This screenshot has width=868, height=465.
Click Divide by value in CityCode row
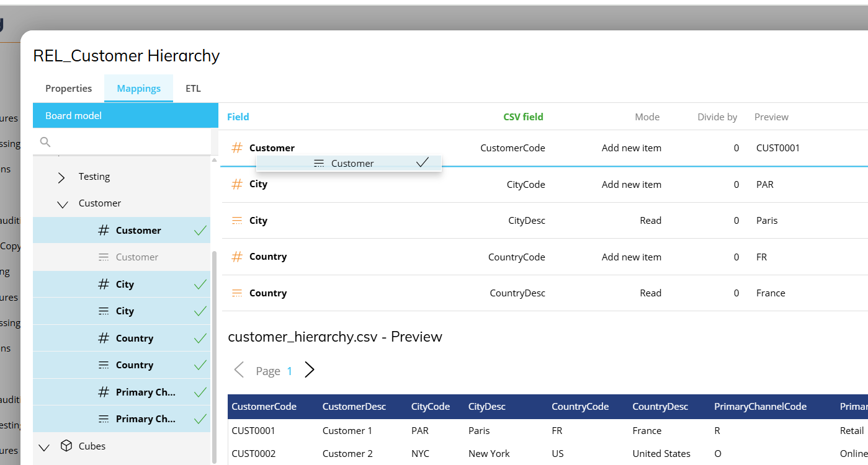[x=736, y=184]
